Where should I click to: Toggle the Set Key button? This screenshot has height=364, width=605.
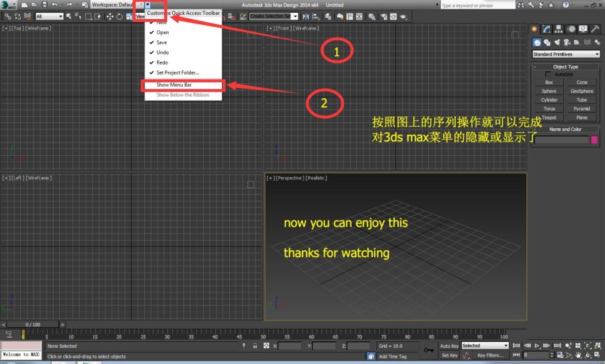(449, 355)
